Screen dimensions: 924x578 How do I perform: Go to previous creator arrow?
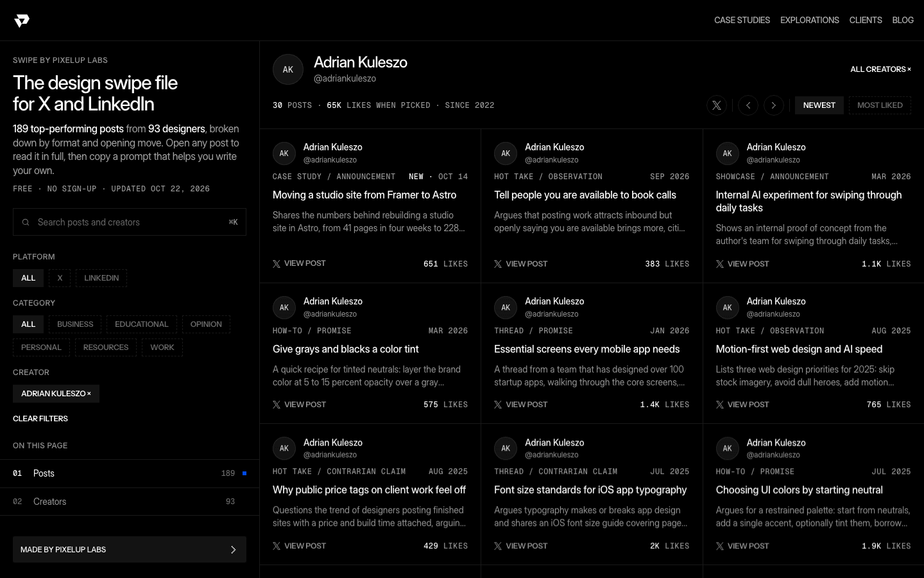tap(748, 105)
